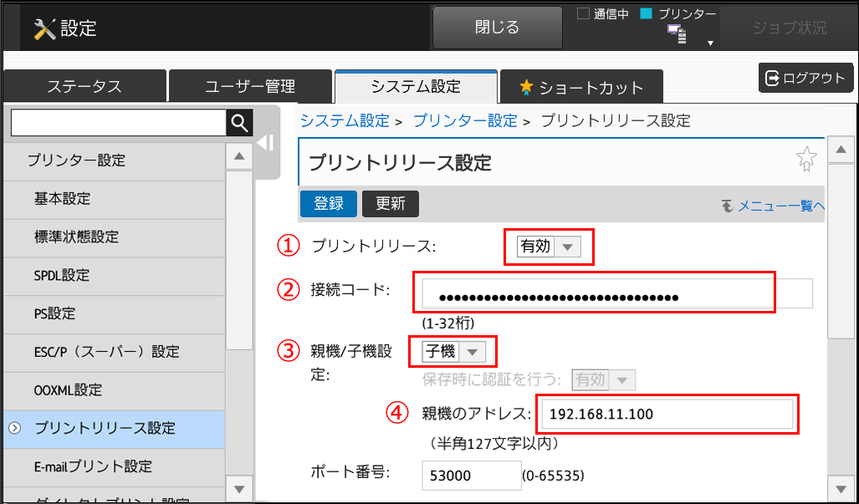Click the 更新 button
The image size is (859, 504).
click(x=390, y=204)
